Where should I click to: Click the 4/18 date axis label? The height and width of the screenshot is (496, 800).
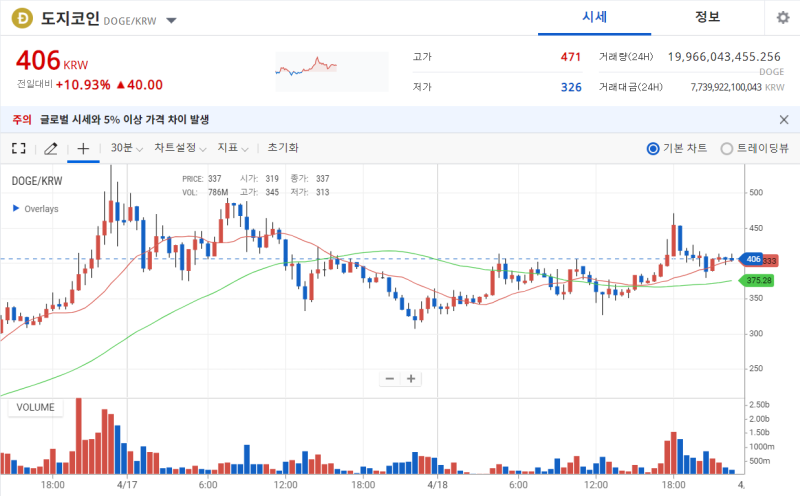tap(438, 484)
